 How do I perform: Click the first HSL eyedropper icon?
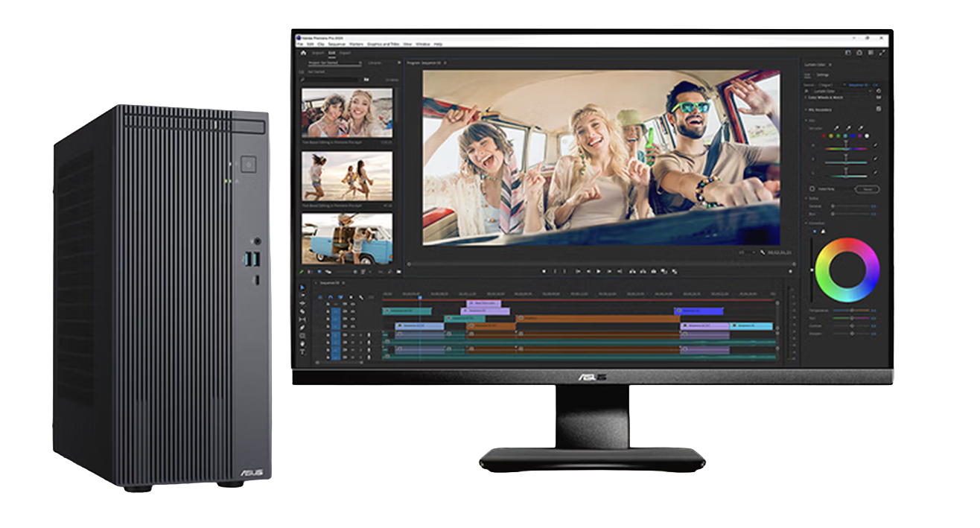[836, 128]
